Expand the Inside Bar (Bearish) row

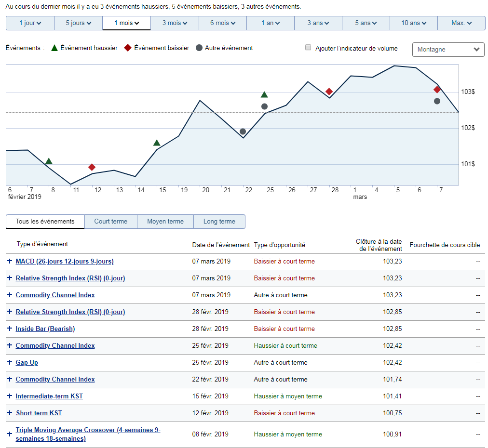click(x=10, y=329)
